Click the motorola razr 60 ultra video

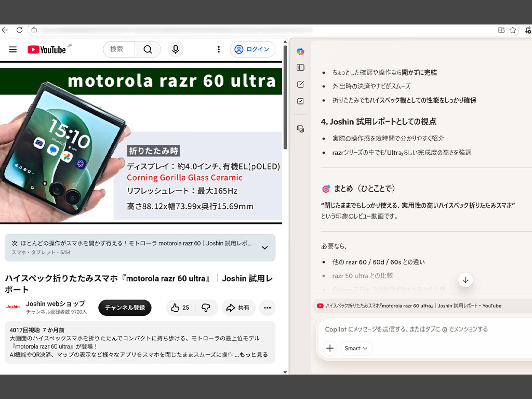[141, 143]
